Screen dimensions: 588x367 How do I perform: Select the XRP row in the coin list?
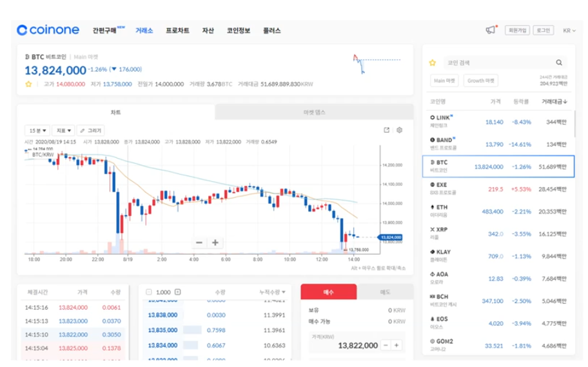(x=498, y=233)
